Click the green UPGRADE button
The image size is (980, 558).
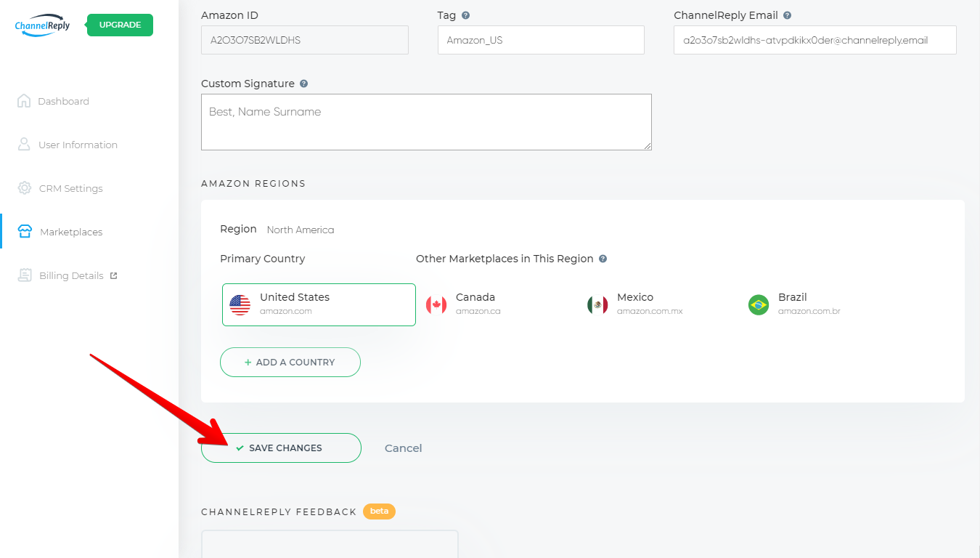[x=120, y=25]
